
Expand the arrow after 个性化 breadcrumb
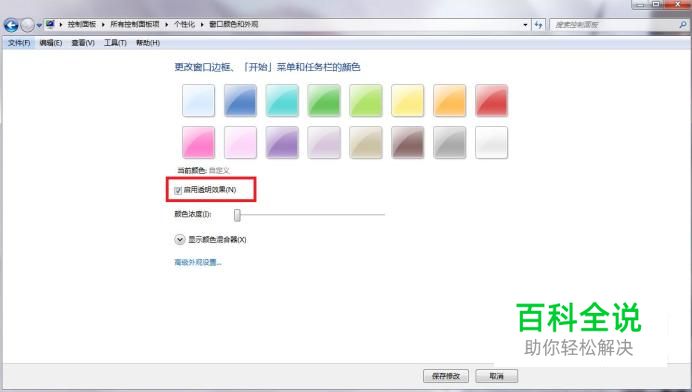(x=202, y=24)
